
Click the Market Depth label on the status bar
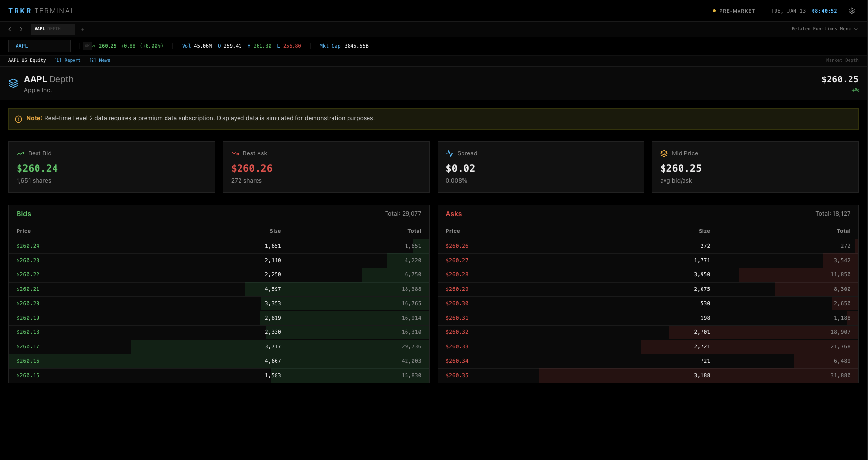pyautogui.click(x=842, y=60)
